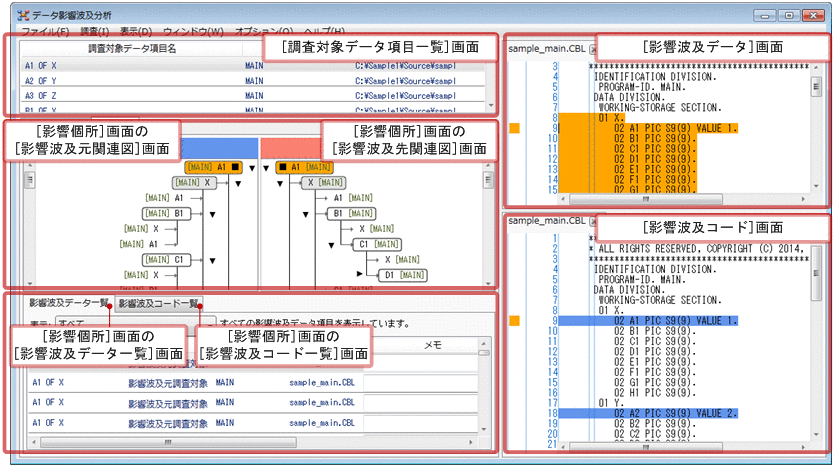Screen dimensions: 835x468
Task: Collapse the triangle beside gray X [MAIN] box
Action: [x=280, y=184]
